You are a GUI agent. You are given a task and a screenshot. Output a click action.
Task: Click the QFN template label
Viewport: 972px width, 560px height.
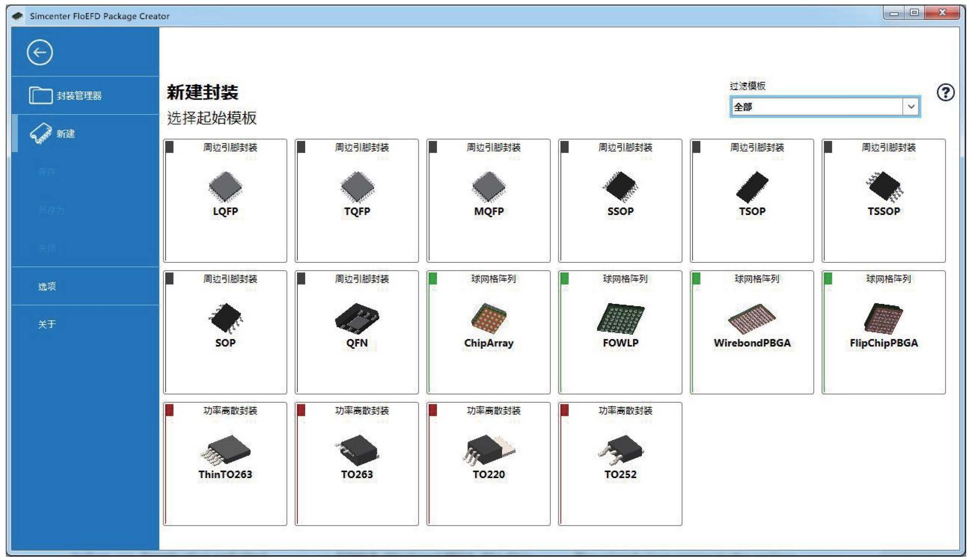[357, 343]
